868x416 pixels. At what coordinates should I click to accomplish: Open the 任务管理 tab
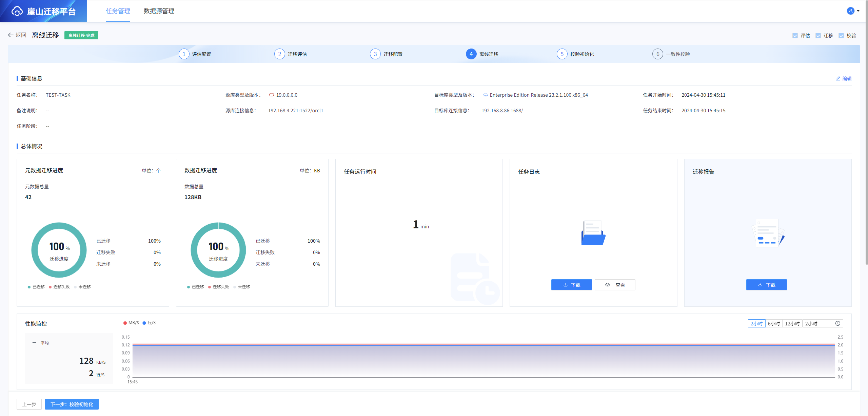point(118,11)
